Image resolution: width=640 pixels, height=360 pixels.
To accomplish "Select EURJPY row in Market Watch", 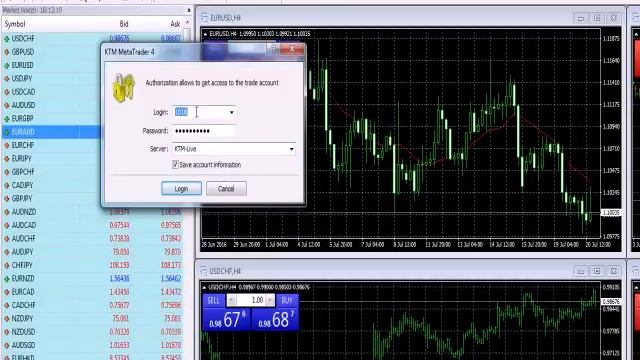I will (92, 158).
